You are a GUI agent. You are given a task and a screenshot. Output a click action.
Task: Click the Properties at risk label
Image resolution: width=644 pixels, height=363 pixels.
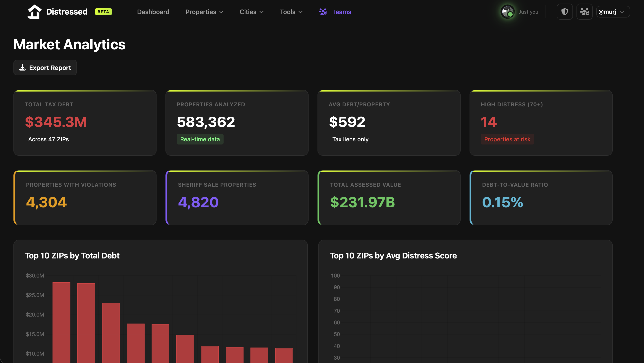pyautogui.click(x=507, y=139)
